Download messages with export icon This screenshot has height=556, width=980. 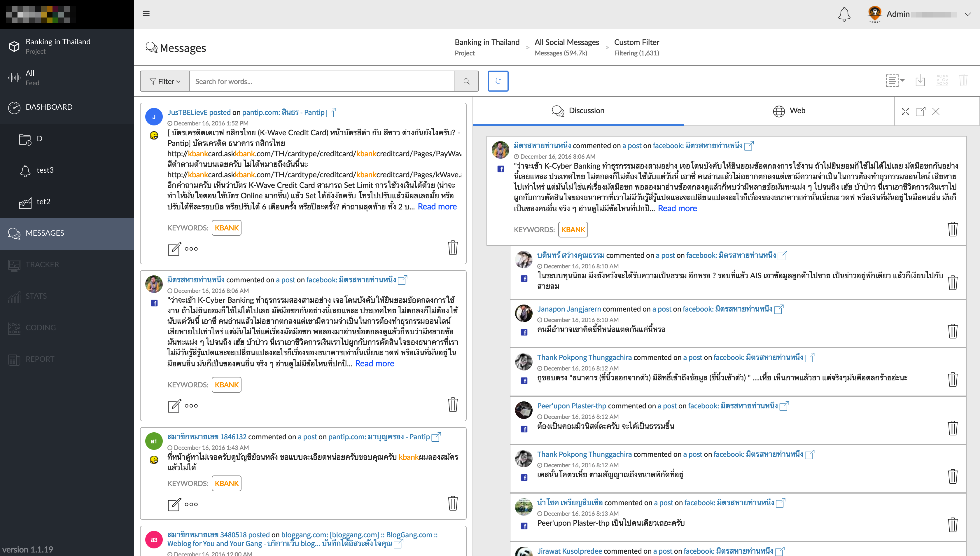920,81
